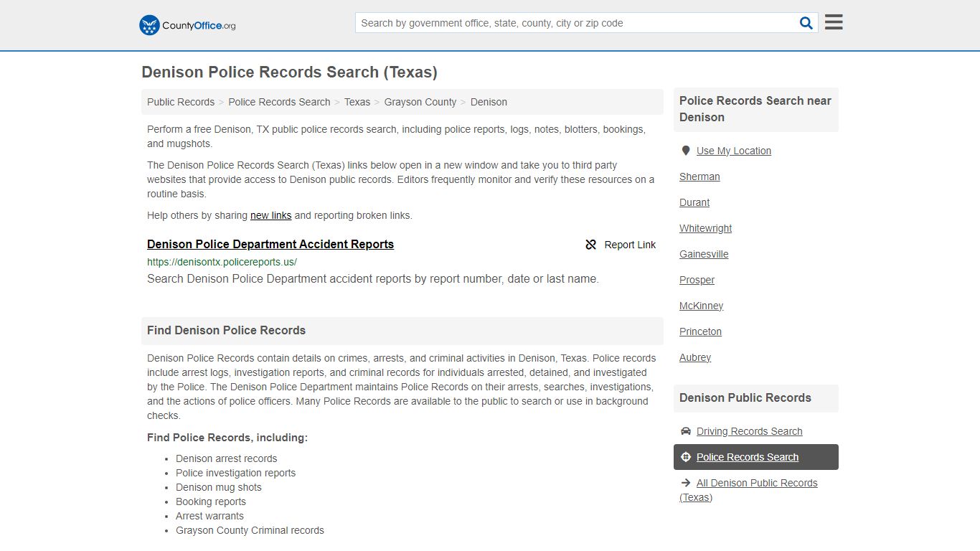Click 'Denison mug shots' list item
Image resolution: width=980 pixels, height=551 pixels.
[x=219, y=487]
